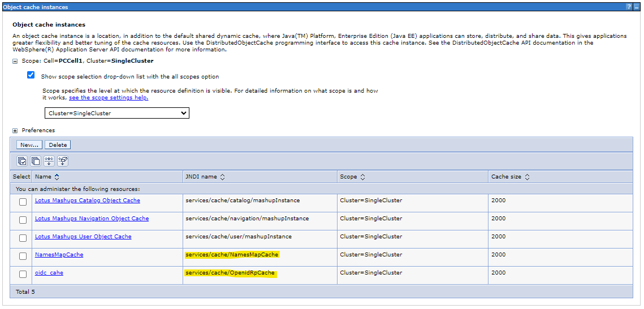The width and height of the screenshot is (644, 309).
Task: Open Lotus Mashups Catalog Object Cache link
Action: [x=88, y=200]
